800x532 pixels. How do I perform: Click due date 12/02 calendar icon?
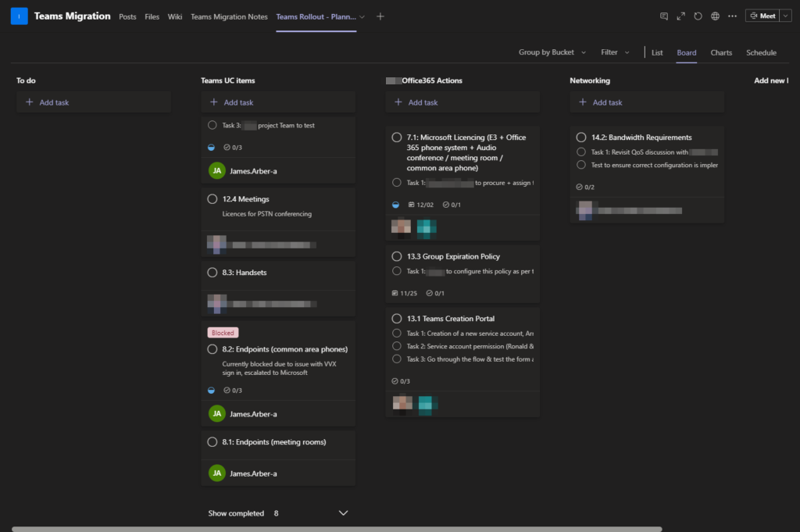[x=411, y=205]
